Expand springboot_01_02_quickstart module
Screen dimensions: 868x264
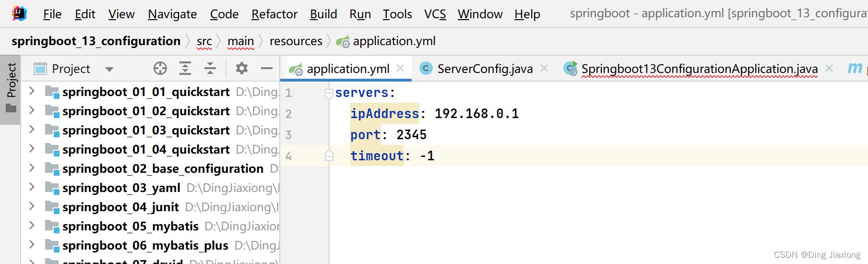pos(32,110)
